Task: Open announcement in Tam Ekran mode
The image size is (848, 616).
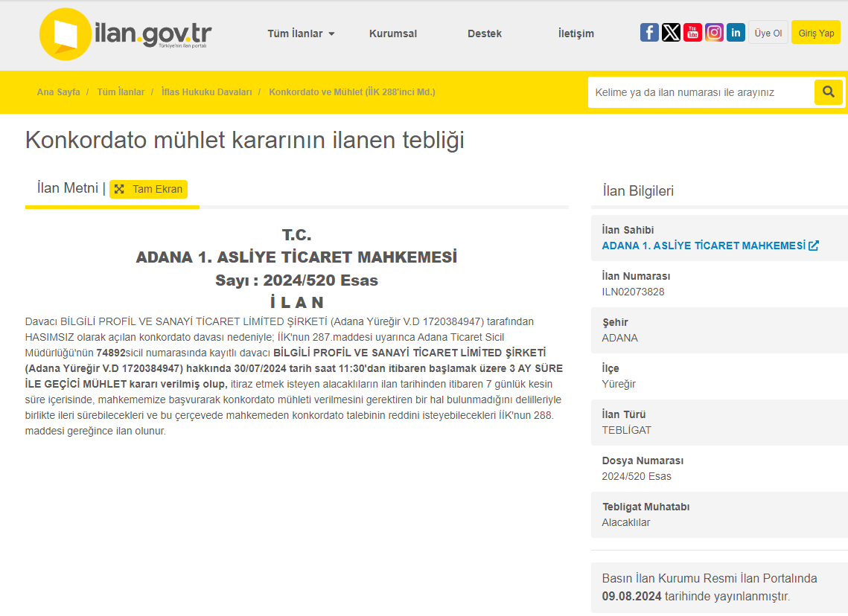Action: click(x=148, y=189)
